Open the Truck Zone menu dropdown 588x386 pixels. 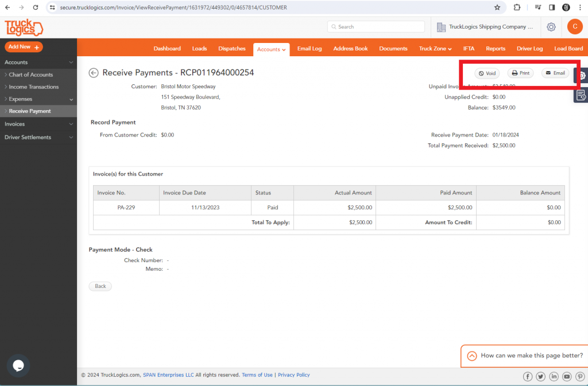tap(435, 49)
